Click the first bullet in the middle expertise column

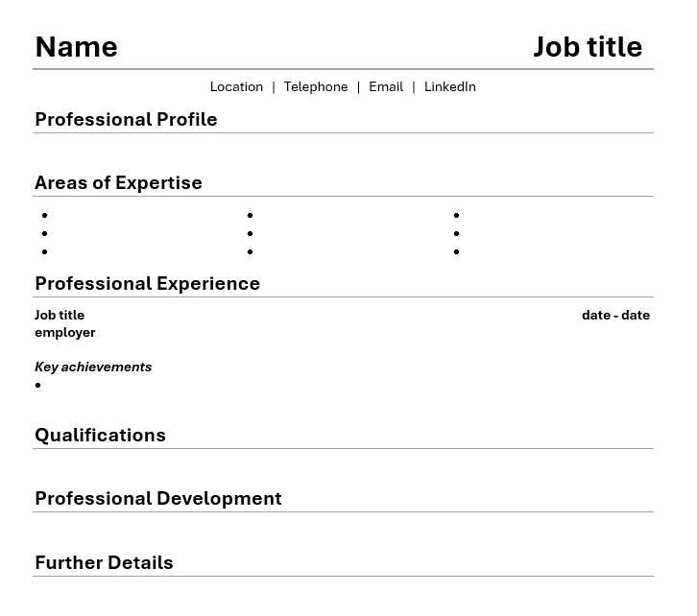(251, 215)
